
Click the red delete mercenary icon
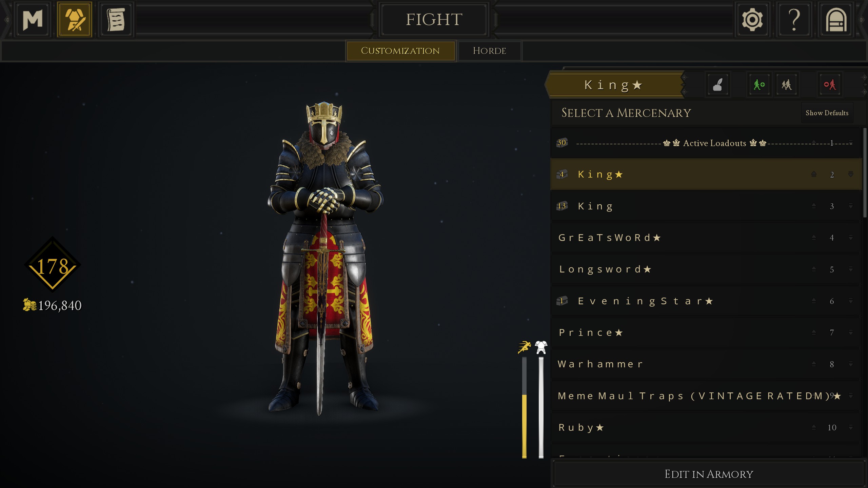click(829, 84)
